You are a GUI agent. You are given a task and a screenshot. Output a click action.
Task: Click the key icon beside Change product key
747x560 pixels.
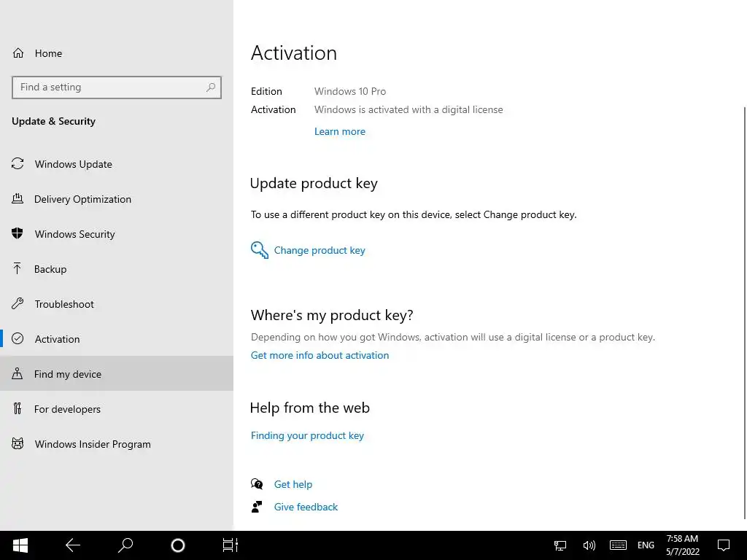pyautogui.click(x=260, y=250)
